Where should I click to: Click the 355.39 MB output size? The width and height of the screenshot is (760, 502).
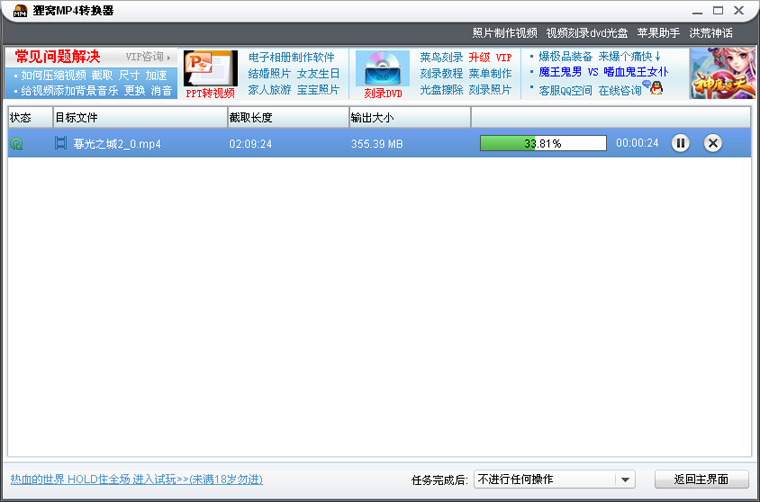(377, 144)
